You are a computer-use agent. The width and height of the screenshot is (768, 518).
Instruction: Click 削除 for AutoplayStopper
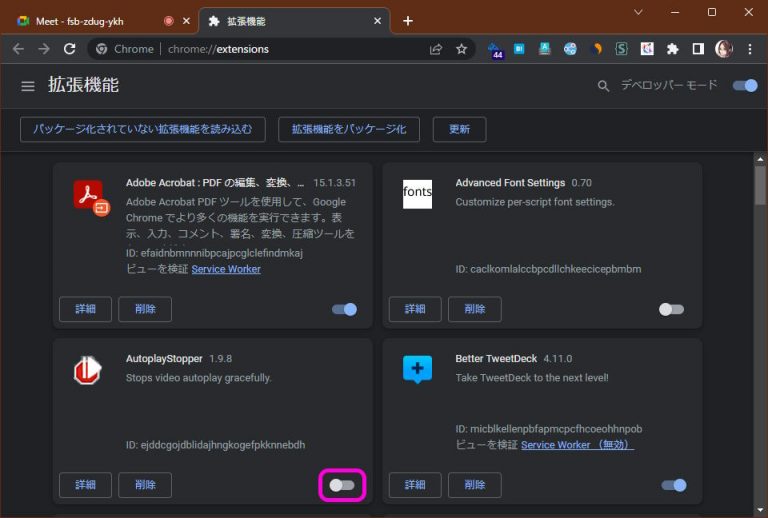(145, 485)
